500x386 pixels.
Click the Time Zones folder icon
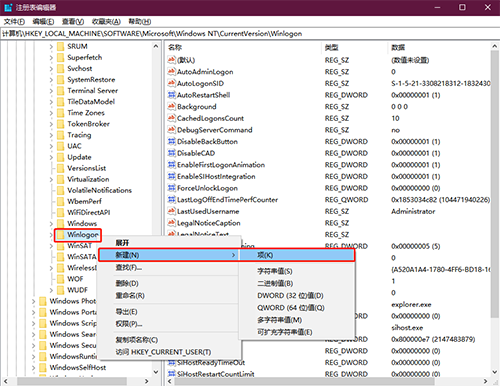60,113
